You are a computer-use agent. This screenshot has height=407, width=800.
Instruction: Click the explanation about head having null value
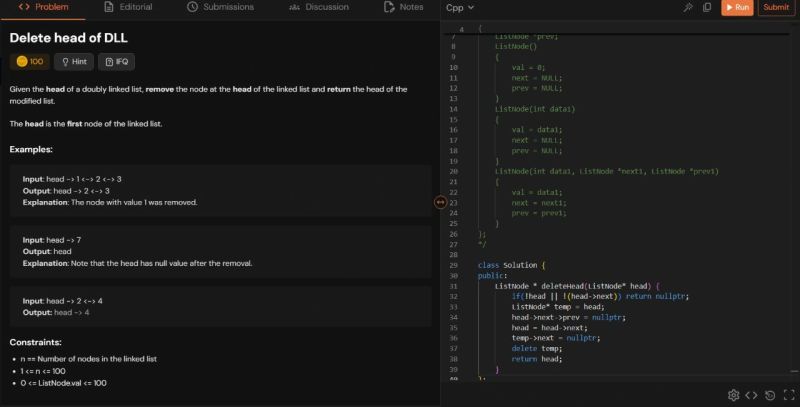[x=137, y=263]
